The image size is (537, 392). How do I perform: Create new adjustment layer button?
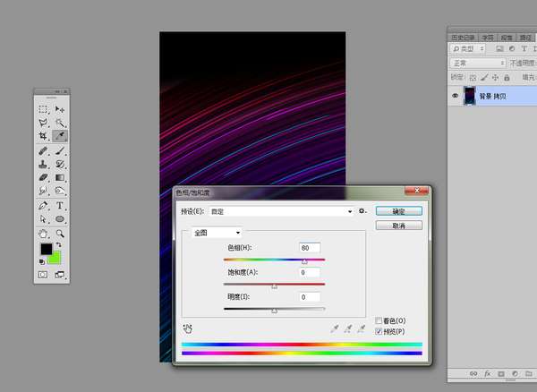(515, 373)
